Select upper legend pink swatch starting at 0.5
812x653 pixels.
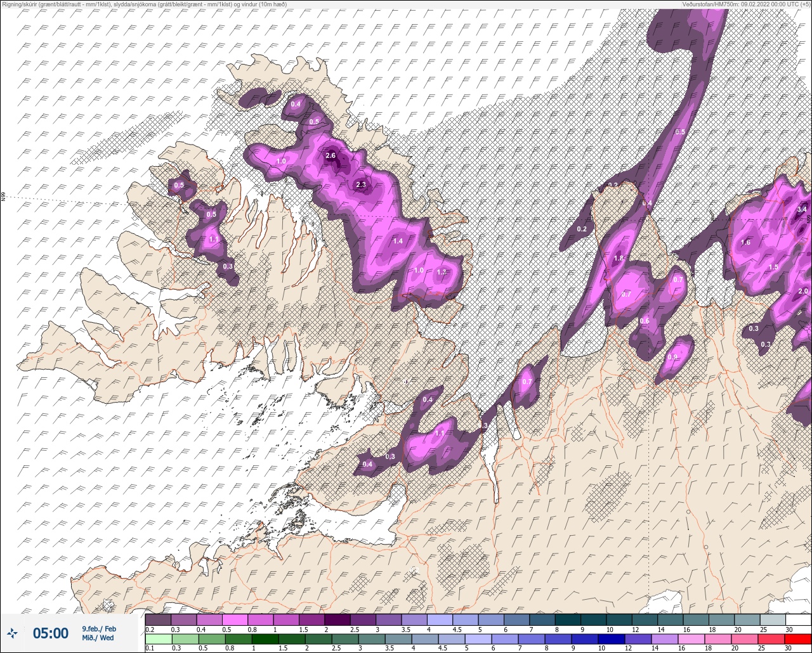coord(235,619)
